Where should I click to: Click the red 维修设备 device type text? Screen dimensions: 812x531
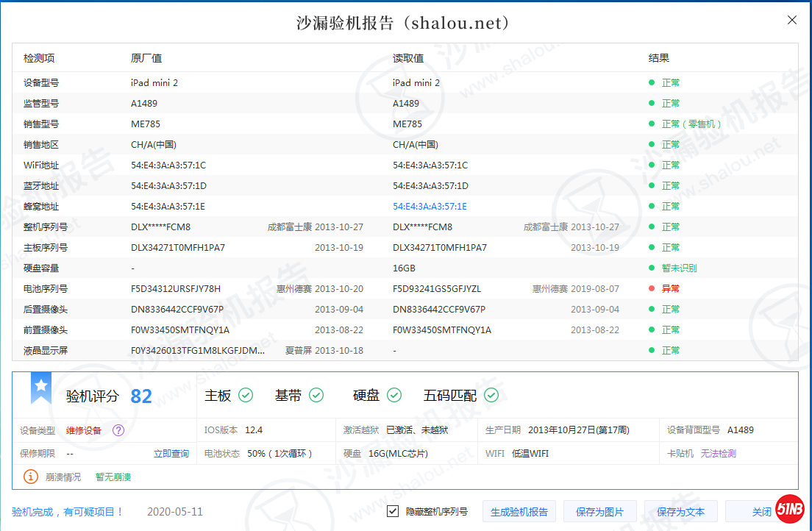[x=83, y=430]
